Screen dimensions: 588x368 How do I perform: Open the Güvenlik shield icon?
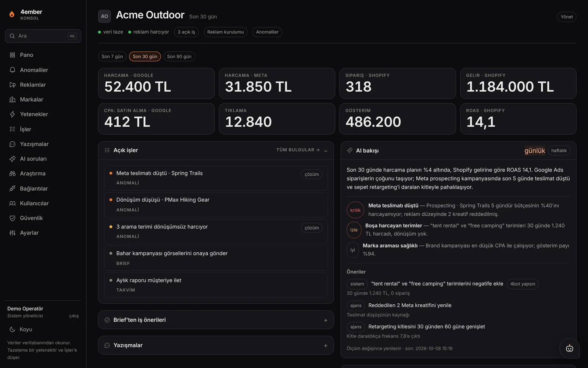[12, 218]
